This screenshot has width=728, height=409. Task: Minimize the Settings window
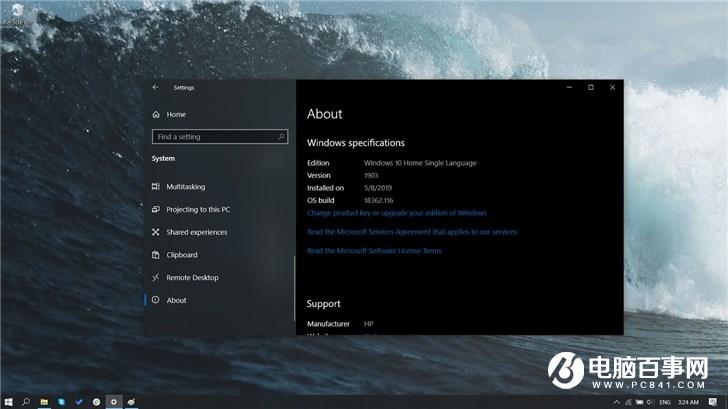[569, 87]
